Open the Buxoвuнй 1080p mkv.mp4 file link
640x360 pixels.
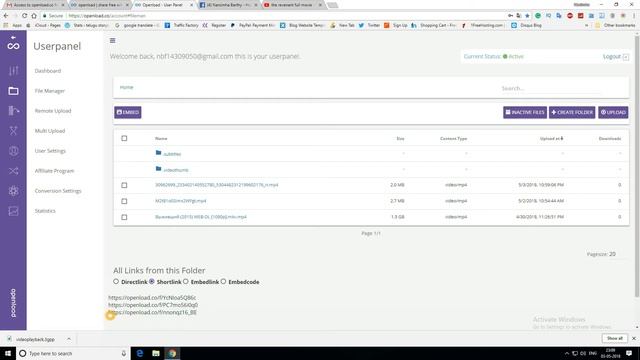[201, 217]
